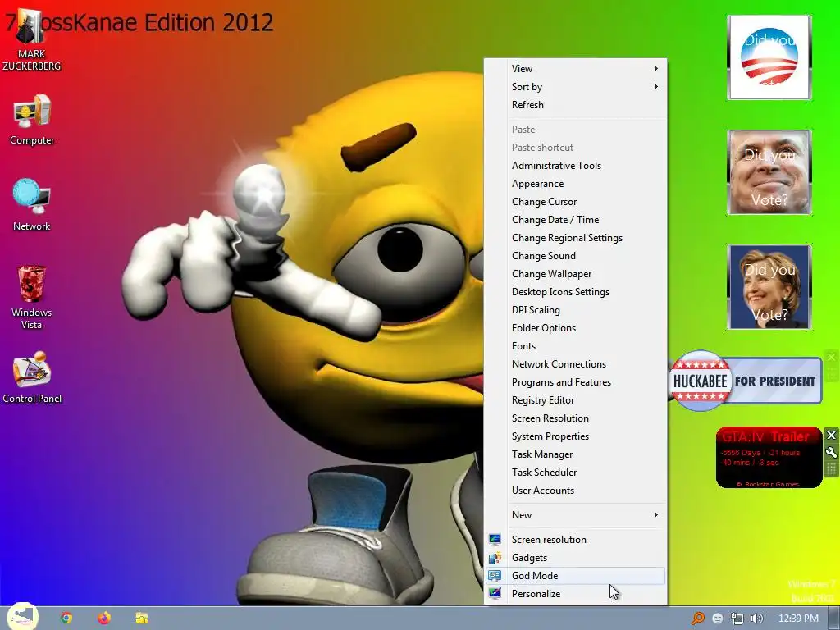The width and height of the screenshot is (840, 630).
Task: Select the Appearance menu entry
Action: [575, 184]
